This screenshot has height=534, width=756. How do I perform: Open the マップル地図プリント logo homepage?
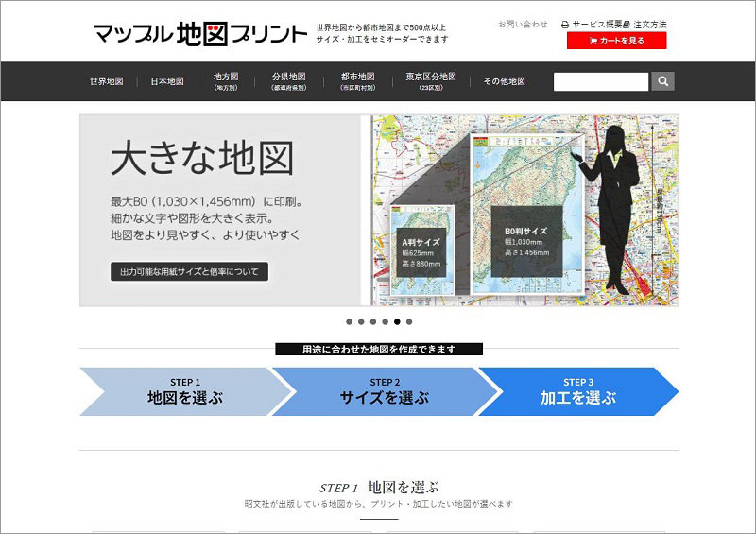200,34
